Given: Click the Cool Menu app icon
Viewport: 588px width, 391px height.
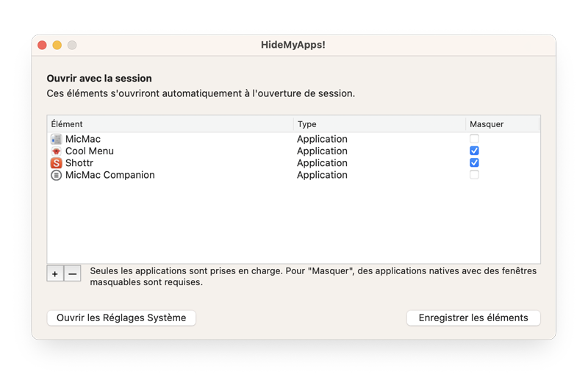Looking at the screenshot, I should click(x=57, y=151).
